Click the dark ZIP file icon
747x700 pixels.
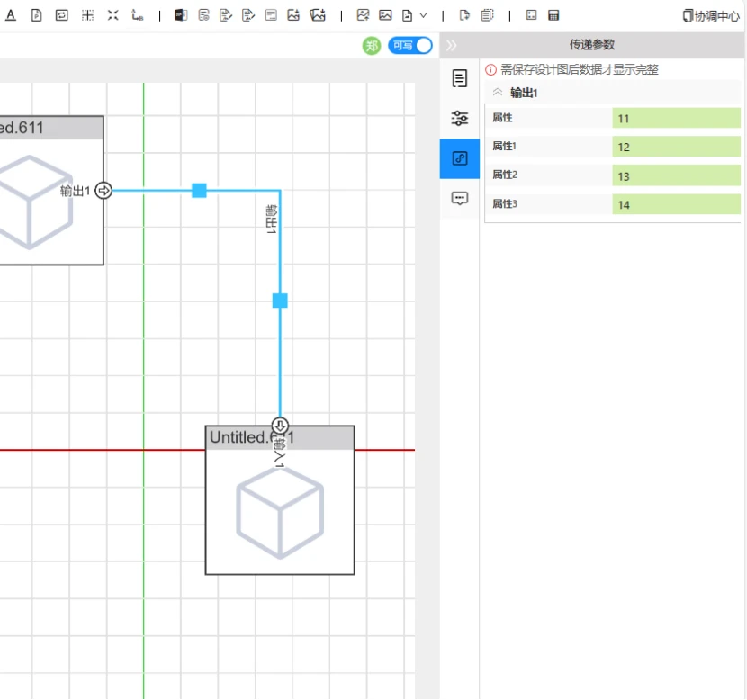181,15
